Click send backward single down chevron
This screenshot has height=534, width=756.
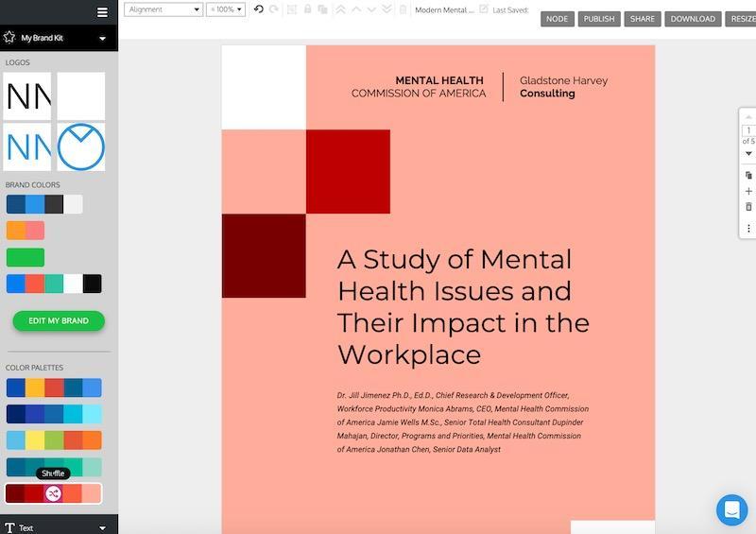point(371,9)
